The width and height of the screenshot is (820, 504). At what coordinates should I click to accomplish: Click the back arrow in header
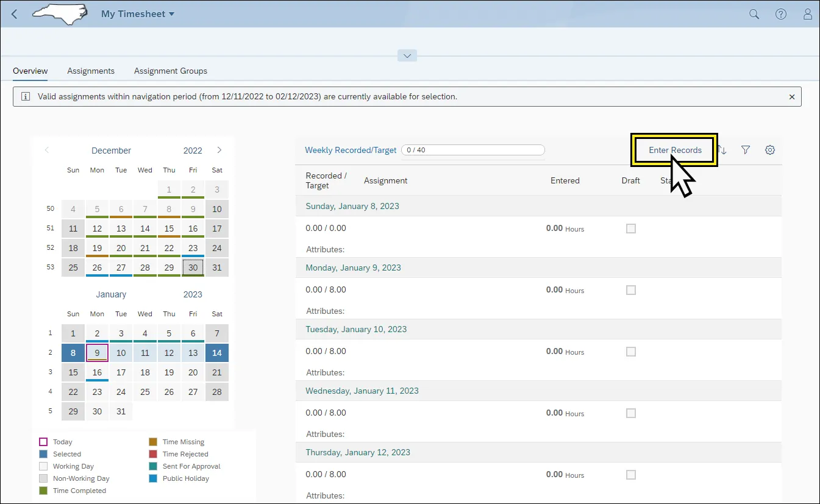15,14
